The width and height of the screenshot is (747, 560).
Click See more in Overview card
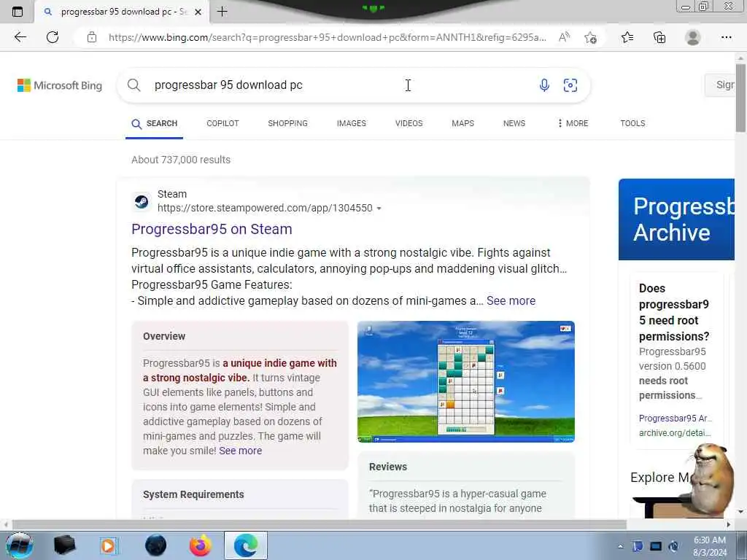(x=240, y=451)
